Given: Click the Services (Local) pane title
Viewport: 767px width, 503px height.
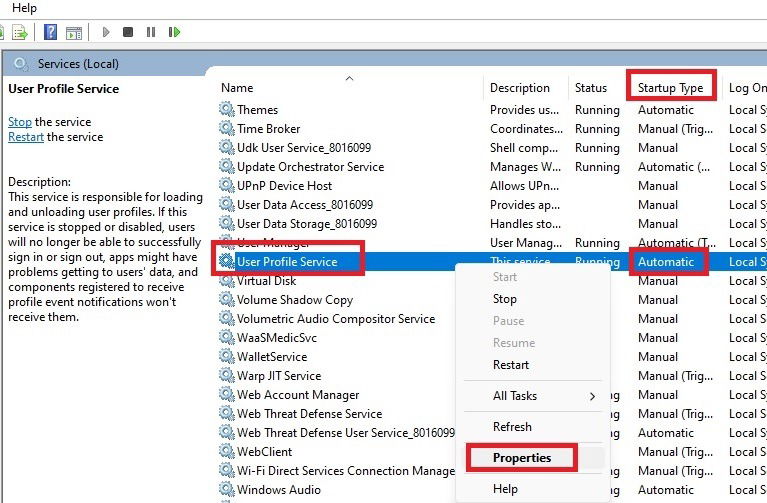Looking at the screenshot, I should 78,64.
